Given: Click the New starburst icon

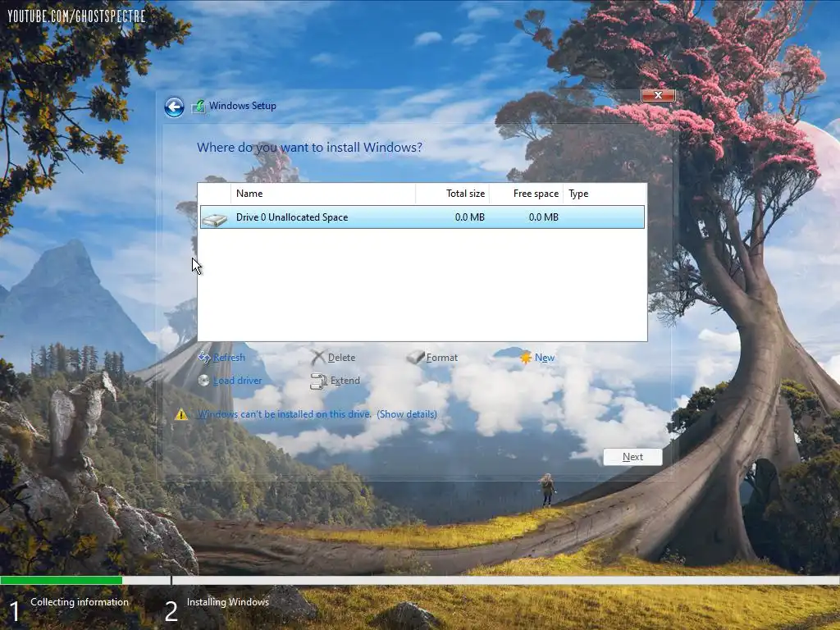Looking at the screenshot, I should 526,358.
